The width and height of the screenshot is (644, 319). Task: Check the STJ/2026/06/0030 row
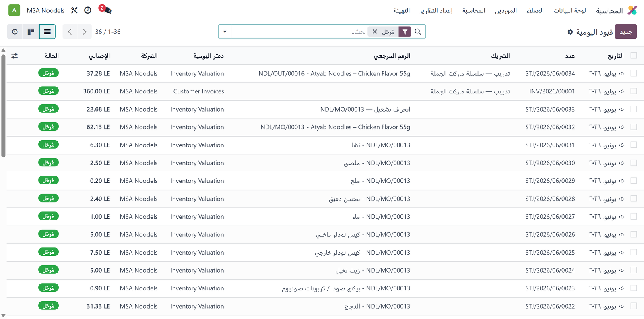(634, 163)
